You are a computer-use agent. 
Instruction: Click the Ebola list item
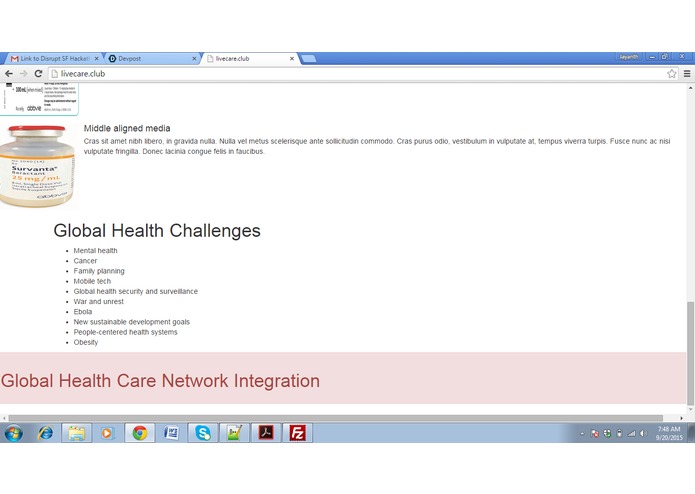[83, 311]
